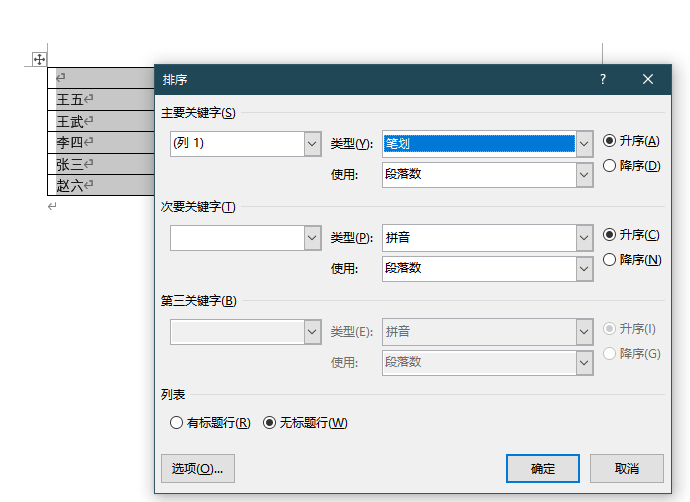Select 降序(D) for primary keyword
The image size is (690, 502).
(609, 166)
